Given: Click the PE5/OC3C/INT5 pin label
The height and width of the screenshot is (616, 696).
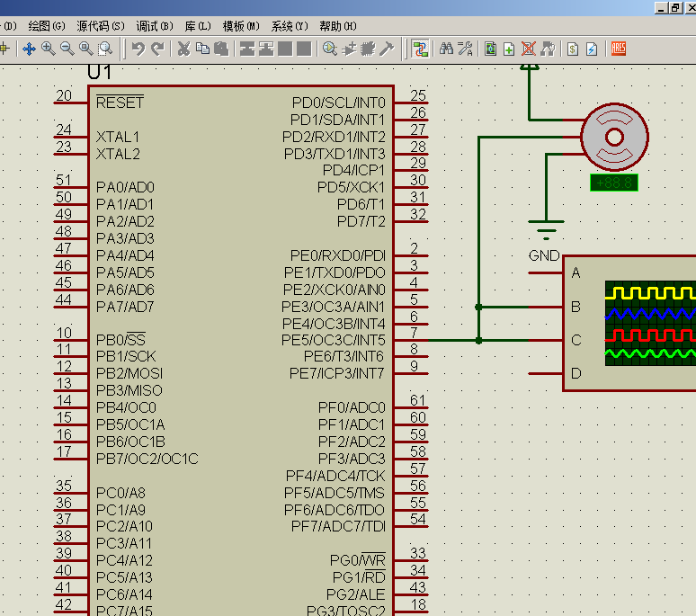Looking at the screenshot, I should (334, 341).
